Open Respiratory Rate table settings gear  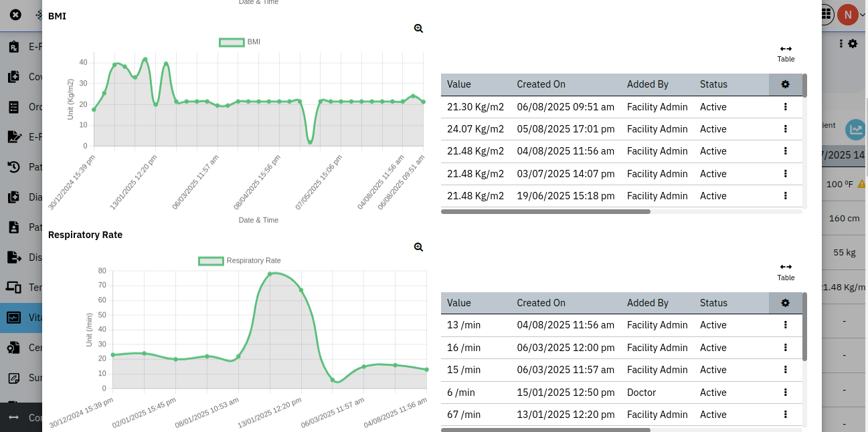click(x=785, y=302)
